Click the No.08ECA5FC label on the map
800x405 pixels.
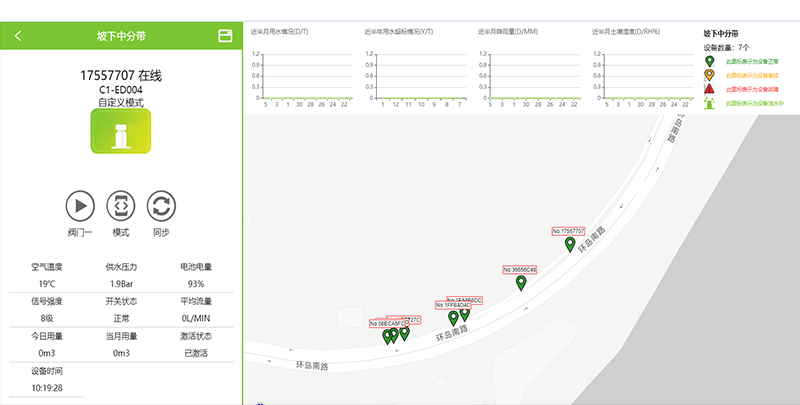[387, 323]
